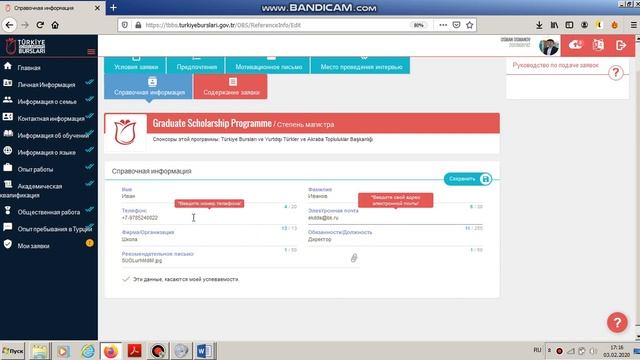Open page actions three-dots menu

[x=443, y=25]
